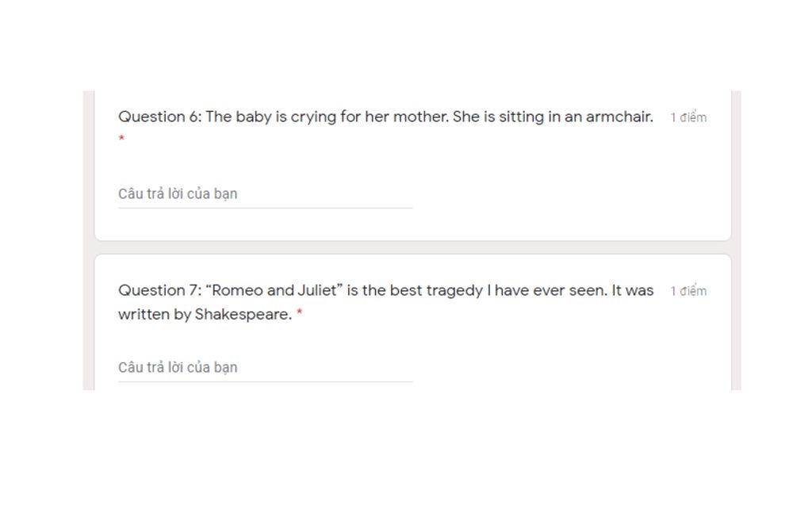Click the word "Shakespeare" in Question 7

coord(242,315)
